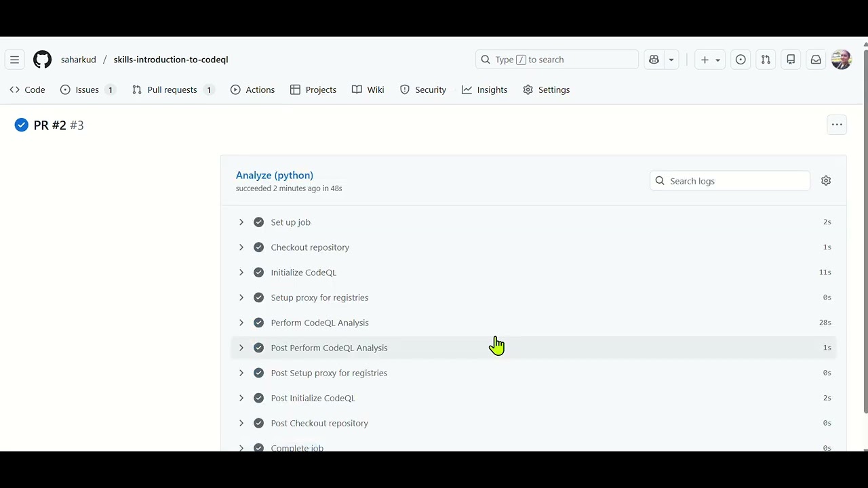Click the PR #2 run title

[50, 125]
